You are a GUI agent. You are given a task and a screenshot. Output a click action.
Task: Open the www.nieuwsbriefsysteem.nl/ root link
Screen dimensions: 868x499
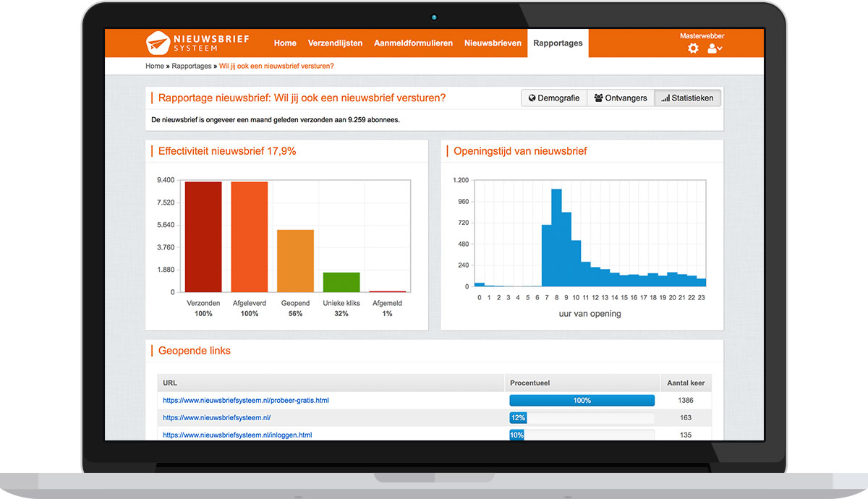217,417
